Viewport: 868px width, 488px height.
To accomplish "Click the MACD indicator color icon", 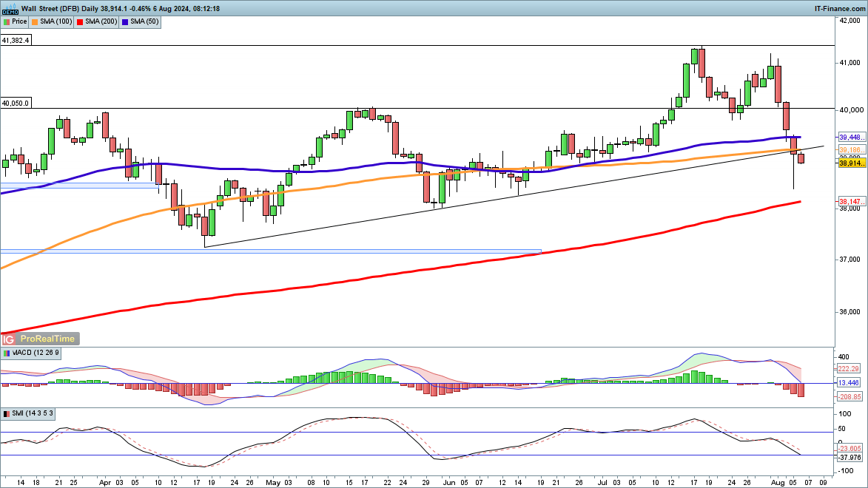I will (x=6, y=353).
